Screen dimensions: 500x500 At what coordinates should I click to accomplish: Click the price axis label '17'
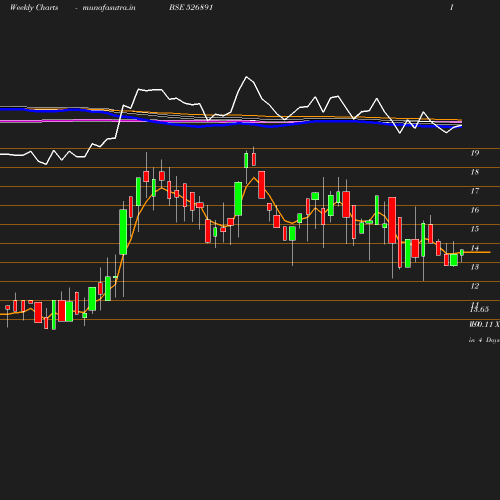tap(475, 191)
